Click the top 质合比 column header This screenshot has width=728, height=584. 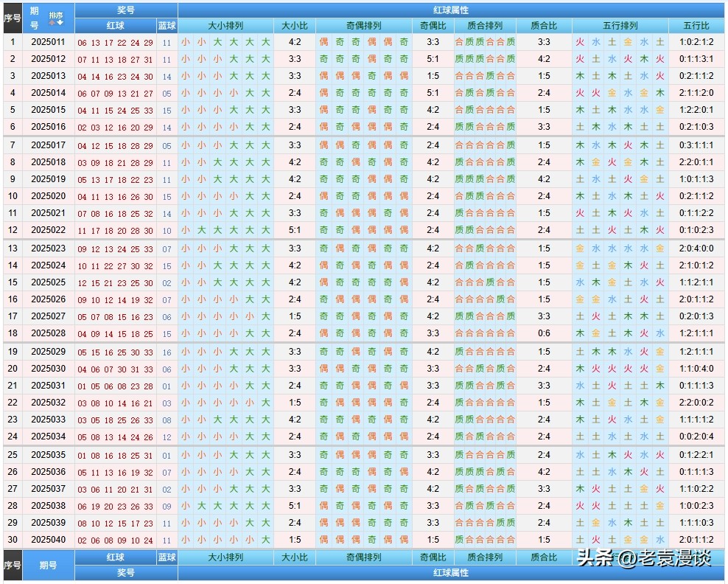[544, 26]
